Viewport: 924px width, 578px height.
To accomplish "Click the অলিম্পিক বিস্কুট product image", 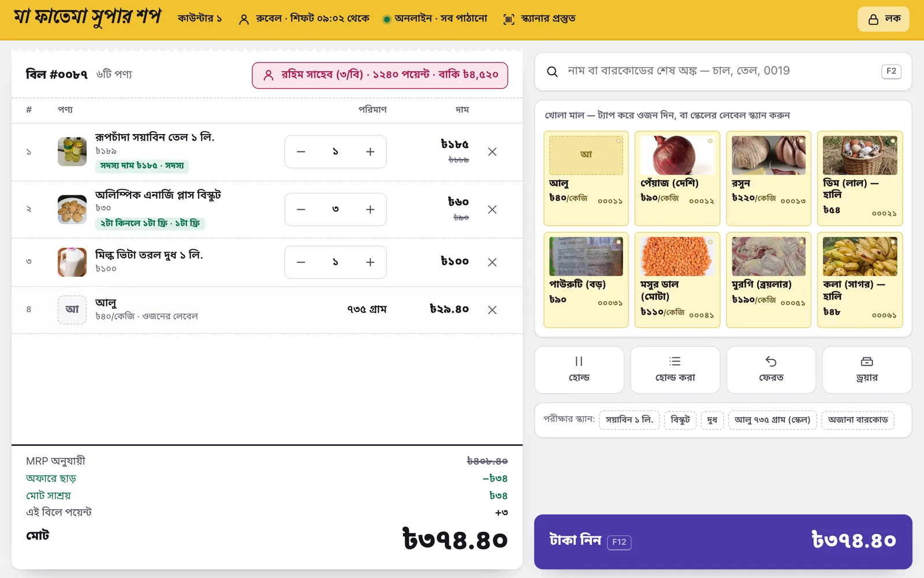I will [x=72, y=209].
